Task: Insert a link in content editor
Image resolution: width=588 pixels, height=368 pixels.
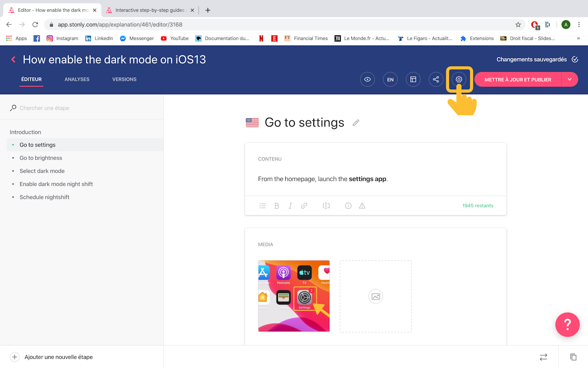Action: 304,206
